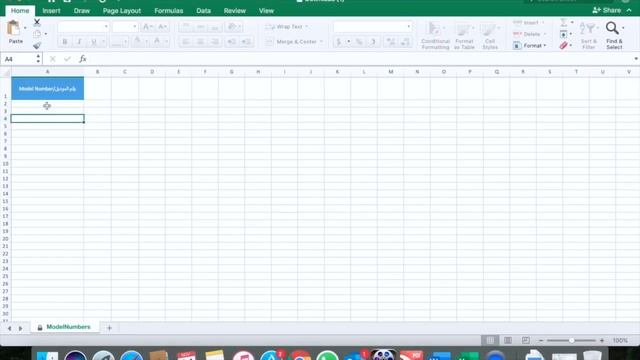Viewport: 640px width, 360px height.
Task: Align text right
Action: tap(214, 42)
